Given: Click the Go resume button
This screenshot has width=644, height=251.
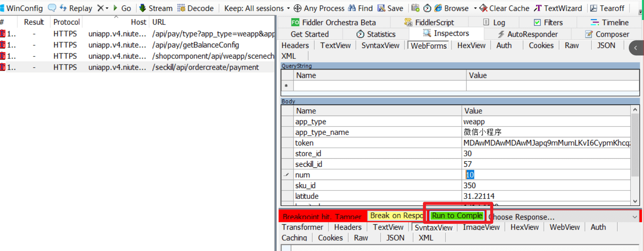Looking at the screenshot, I should (x=122, y=8).
